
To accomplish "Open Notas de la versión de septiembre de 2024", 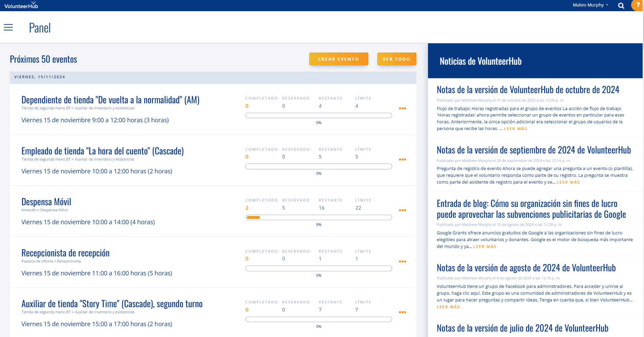I will (x=534, y=150).
